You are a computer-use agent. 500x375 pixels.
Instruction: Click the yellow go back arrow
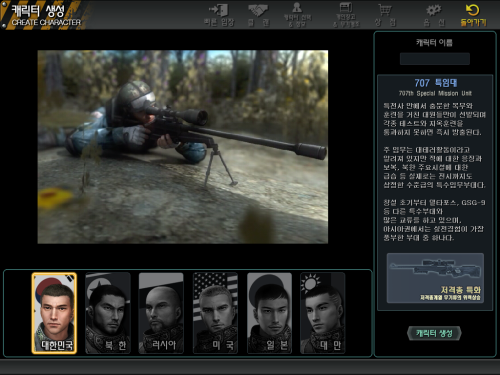click(473, 10)
